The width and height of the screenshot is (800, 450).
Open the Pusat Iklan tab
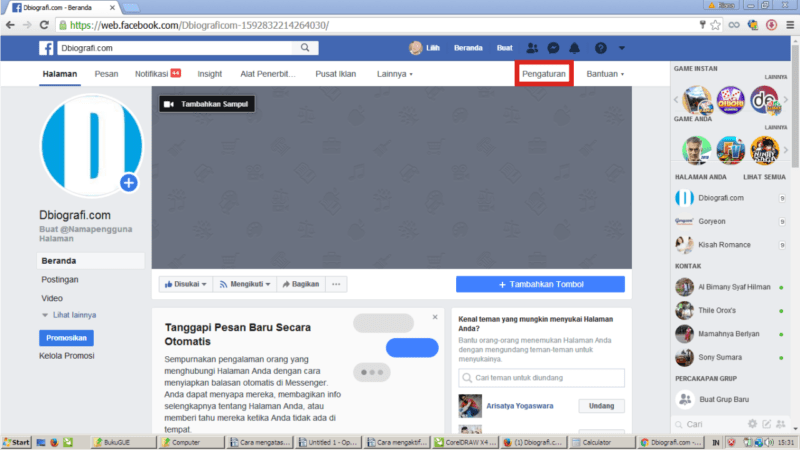tap(335, 74)
